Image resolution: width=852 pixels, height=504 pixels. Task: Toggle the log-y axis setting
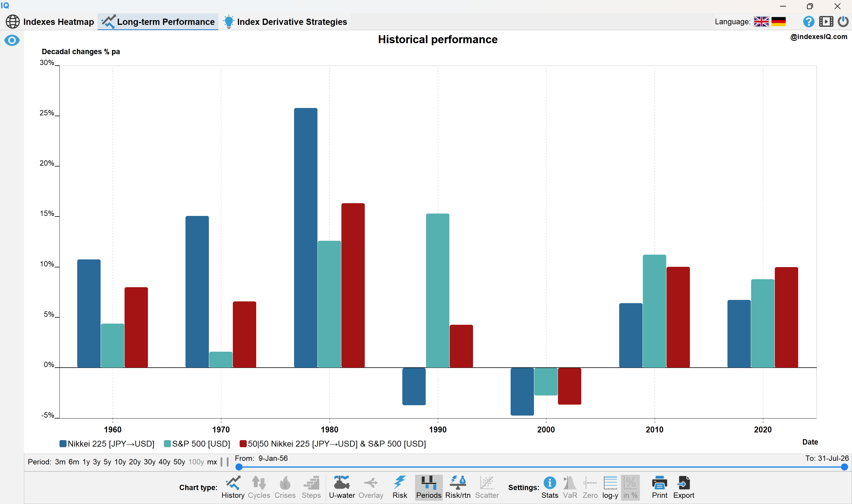tap(610, 487)
